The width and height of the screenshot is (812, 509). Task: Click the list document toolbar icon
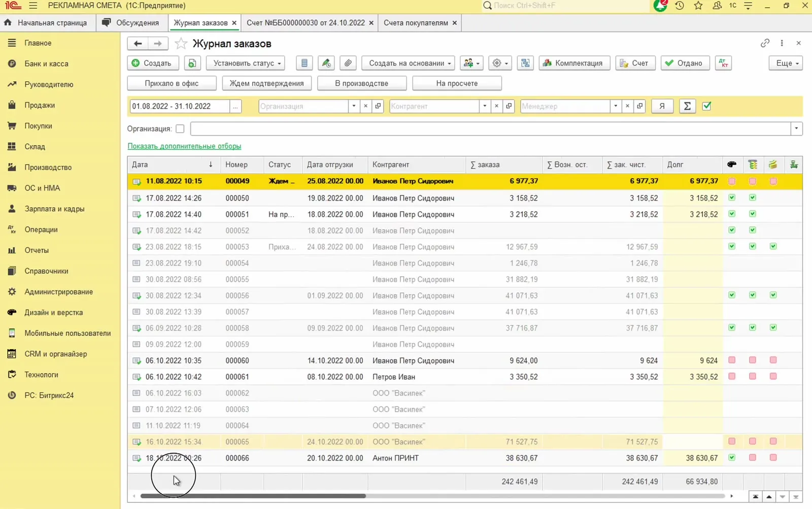(304, 63)
